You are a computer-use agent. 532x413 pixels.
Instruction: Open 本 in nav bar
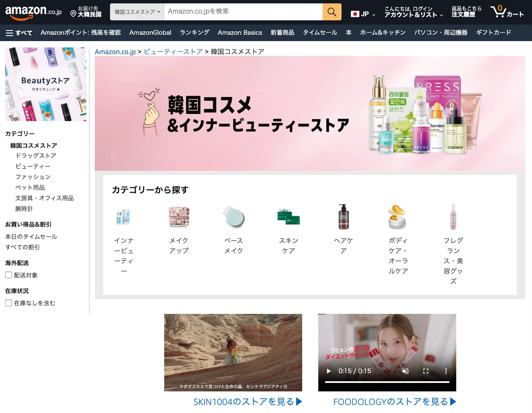tap(349, 33)
